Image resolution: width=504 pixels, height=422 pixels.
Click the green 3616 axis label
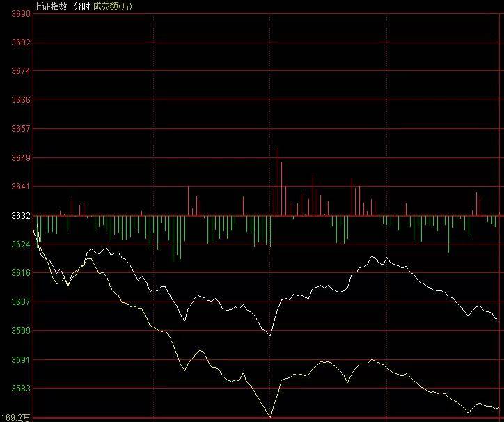pos(21,273)
